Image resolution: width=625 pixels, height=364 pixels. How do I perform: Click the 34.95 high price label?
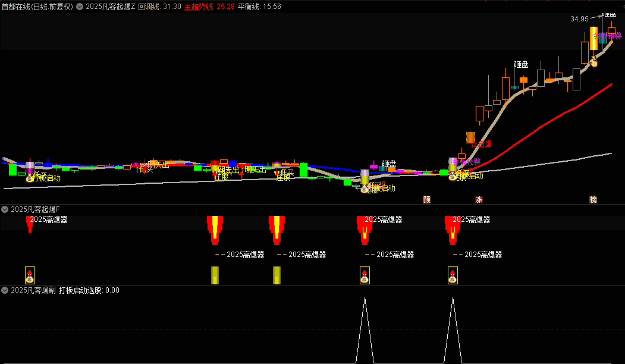pos(579,19)
